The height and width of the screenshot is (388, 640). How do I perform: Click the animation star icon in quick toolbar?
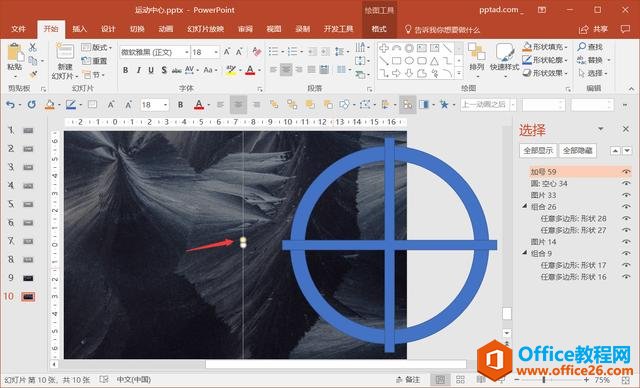click(444, 105)
